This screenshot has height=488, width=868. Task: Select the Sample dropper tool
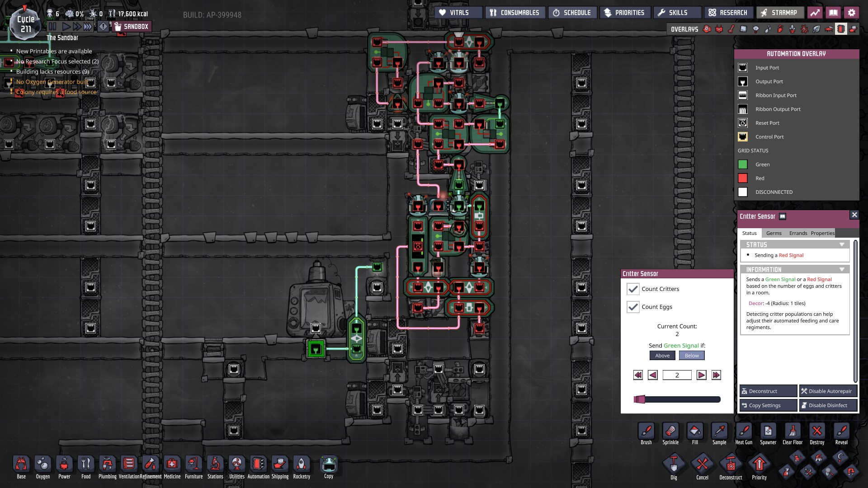click(x=720, y=434)
